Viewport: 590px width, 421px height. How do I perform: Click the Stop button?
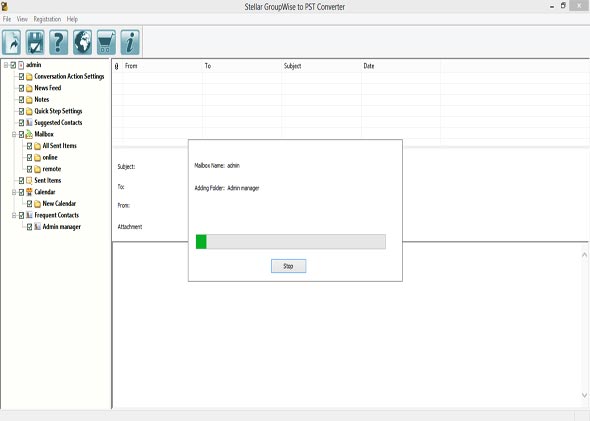click(288, 266)
